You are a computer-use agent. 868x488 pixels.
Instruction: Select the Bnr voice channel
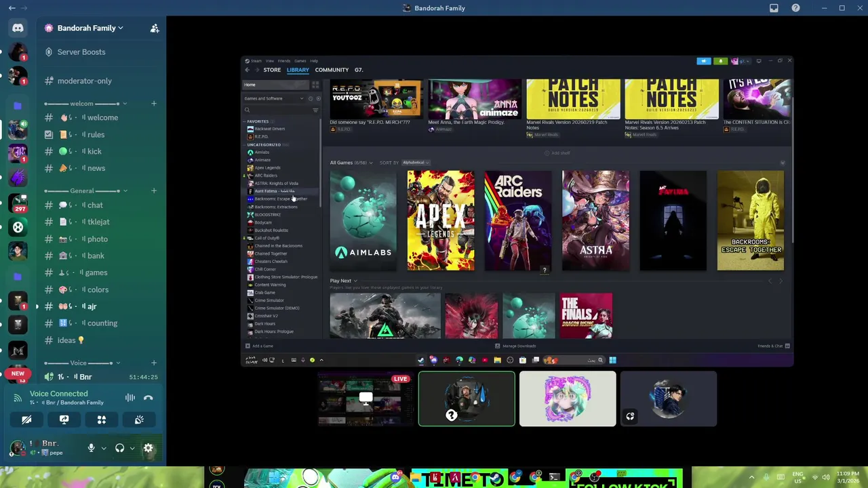point(100,377)
